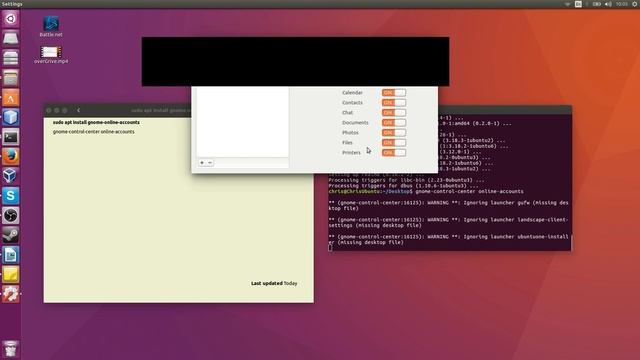Open LibreOffice Writer from the launcher
640x360 pixels.
pyautogui.click(x=11, y=255)
